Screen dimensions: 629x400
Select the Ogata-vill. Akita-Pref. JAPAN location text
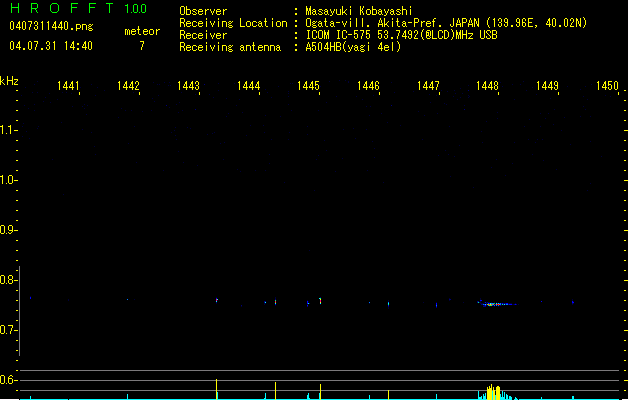pyautogui.click(x=446, y=23)
